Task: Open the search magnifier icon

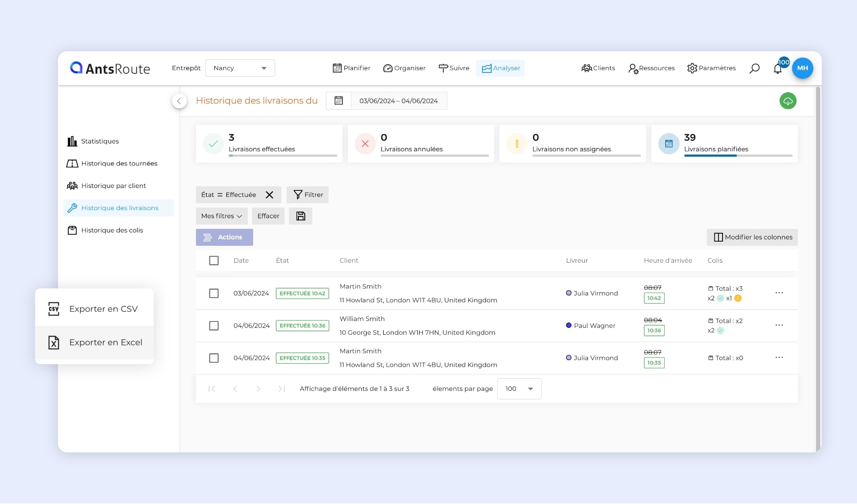Action: point(754,68)
